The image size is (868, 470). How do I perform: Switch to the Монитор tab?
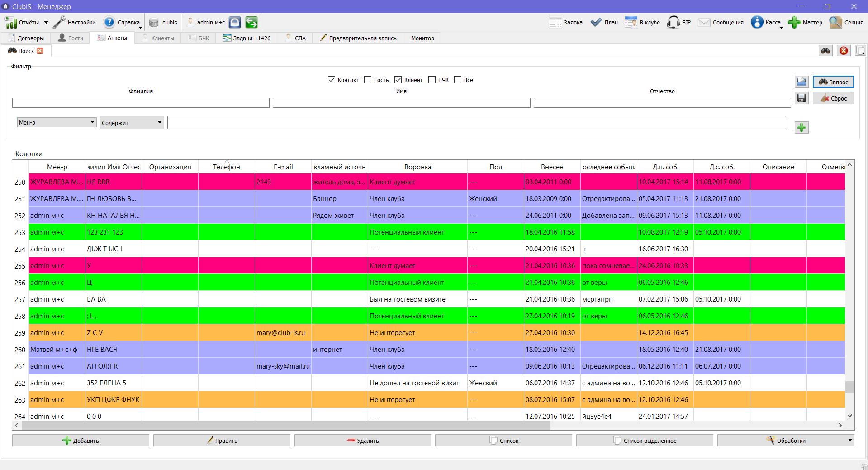click(x=422, y=38)
